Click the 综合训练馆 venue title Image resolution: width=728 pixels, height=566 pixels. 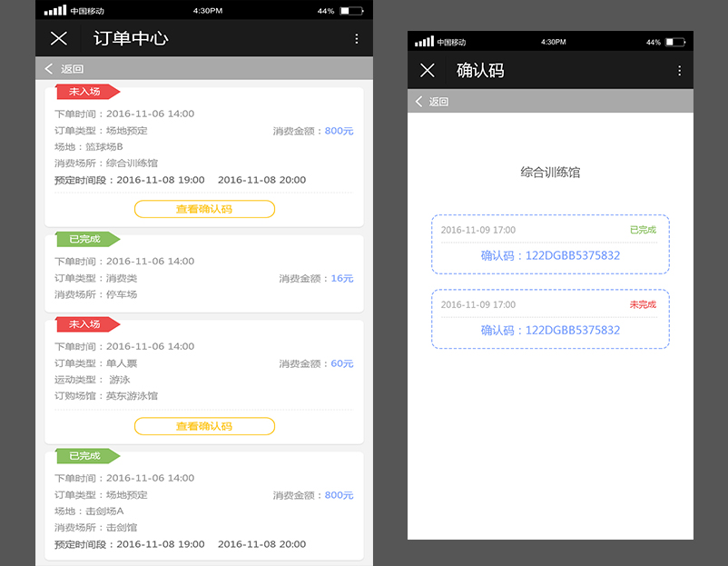(550, 172)
